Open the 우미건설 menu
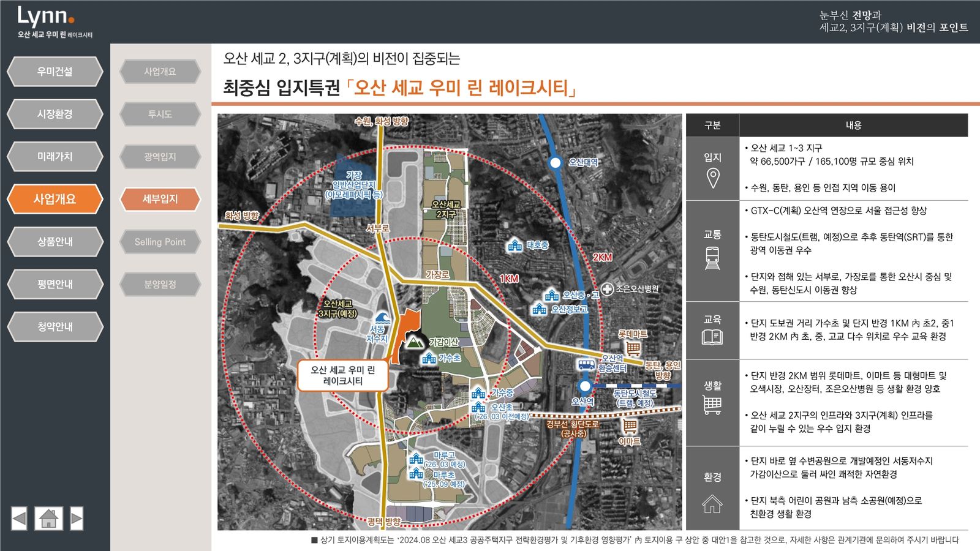Image resolution: width=980 pixels, height=551 pixels. point(55,72)
